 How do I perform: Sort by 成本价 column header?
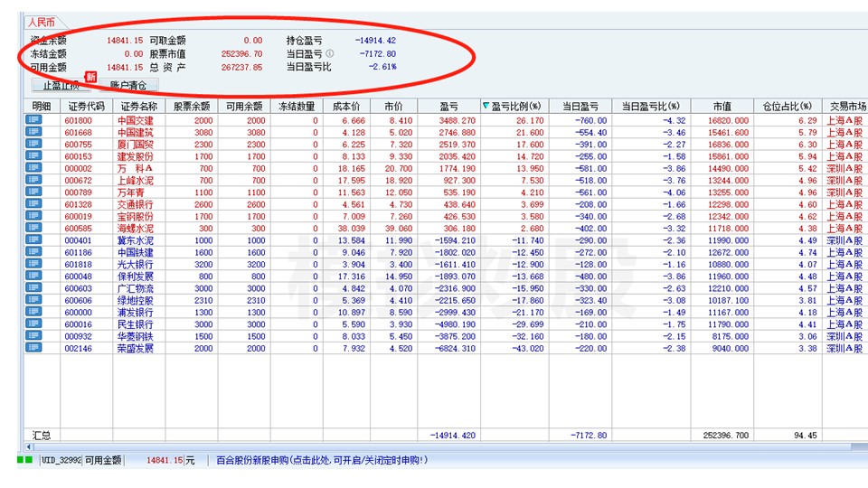346,107
